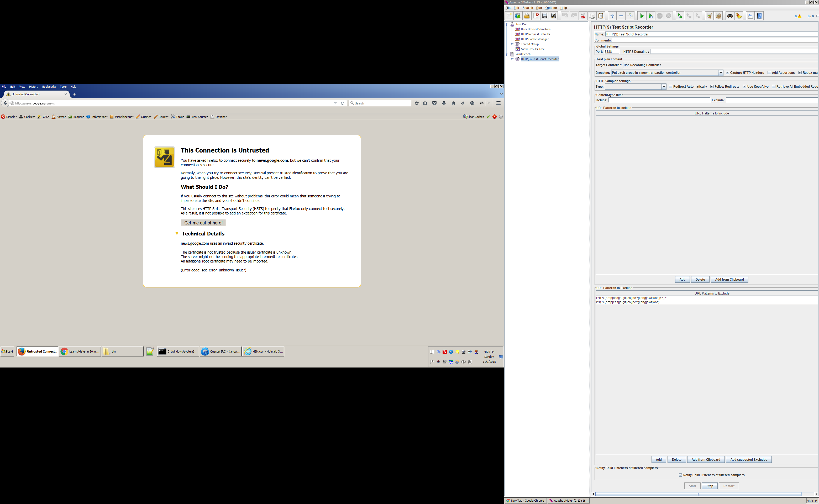Click the JMeter New test plan icon
The image size is (819, 504).
[509, 16]
